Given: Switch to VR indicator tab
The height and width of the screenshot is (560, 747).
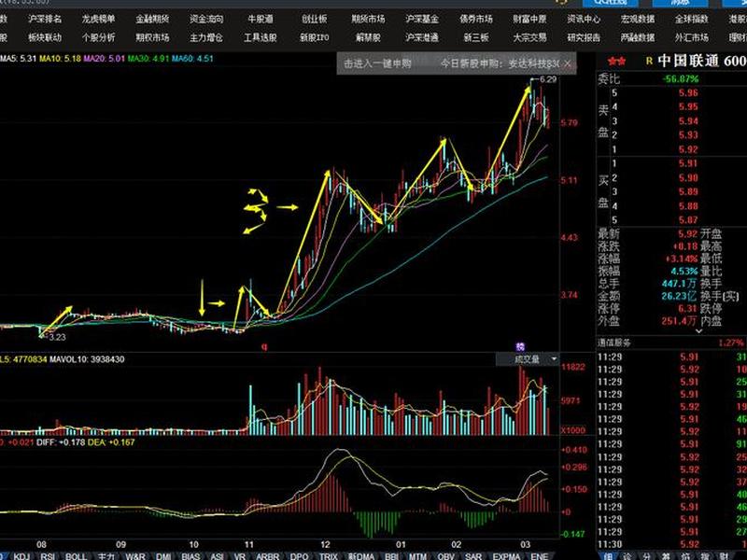Looking at the screenshot, I should 240,555.
